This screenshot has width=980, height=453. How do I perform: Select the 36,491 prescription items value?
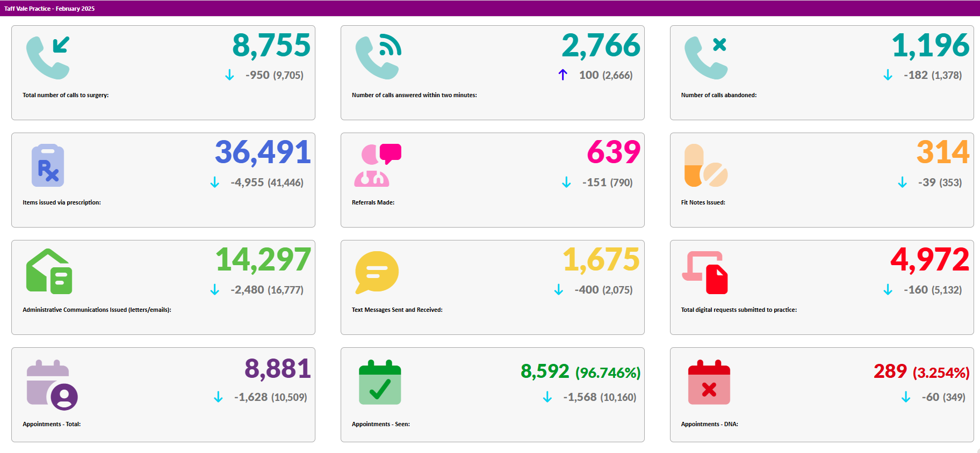click(262, 152)
